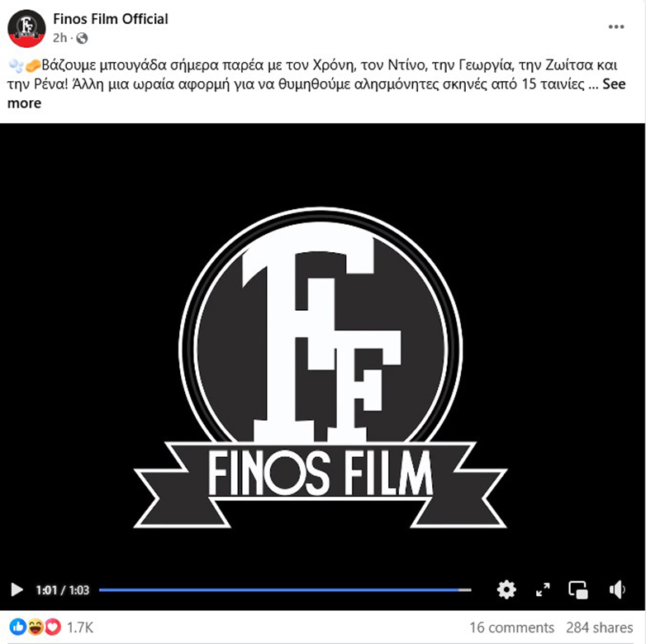Open video settings gear
Screen dimensions: 646x644
506,589
